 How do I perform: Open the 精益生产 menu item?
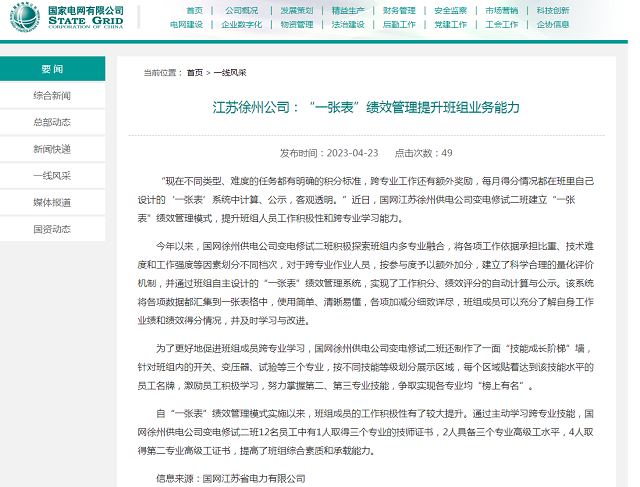point(348,11)
